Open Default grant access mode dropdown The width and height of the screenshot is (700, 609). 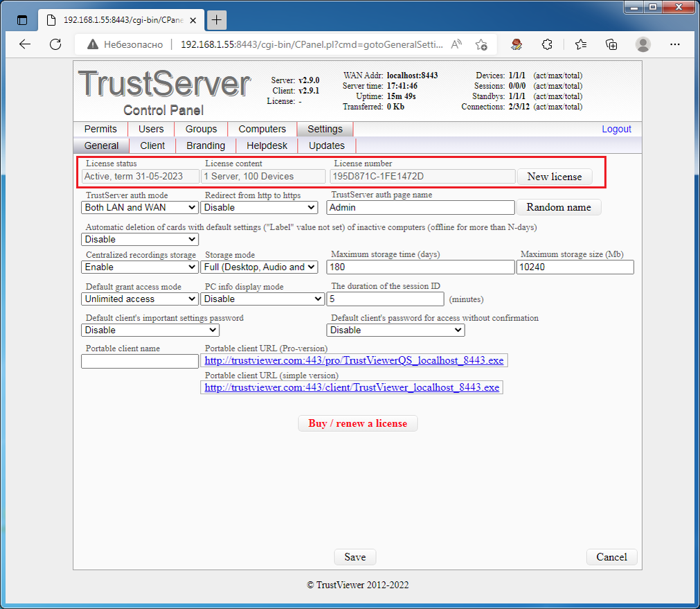[x=140, y=299]
